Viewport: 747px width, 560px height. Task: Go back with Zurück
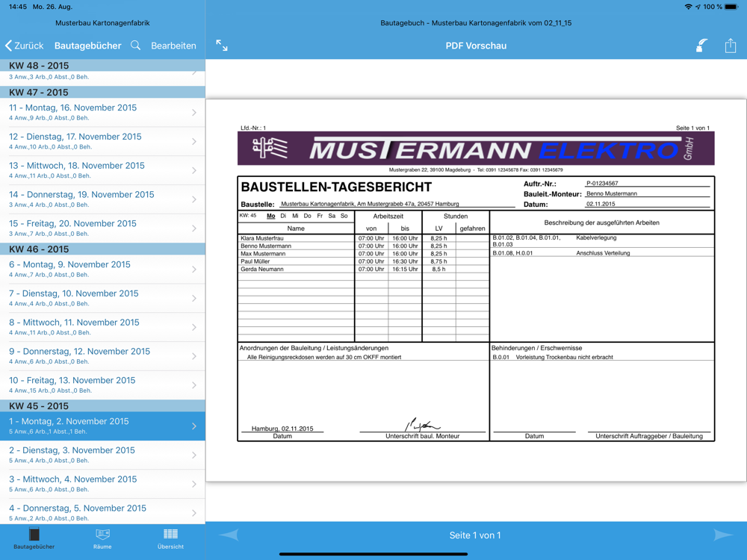point(25,46)
